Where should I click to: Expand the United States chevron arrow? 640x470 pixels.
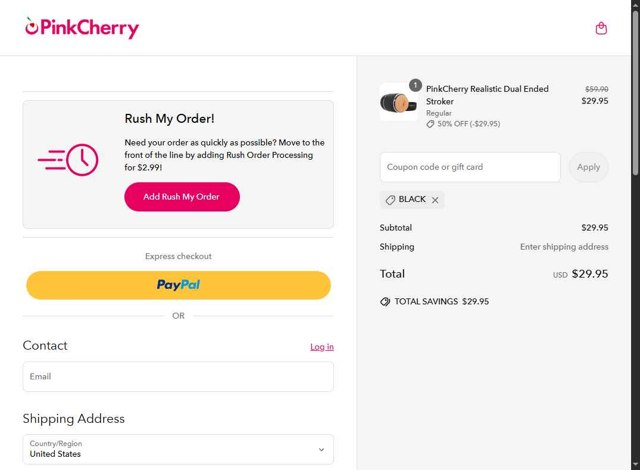tap(321, 450)
